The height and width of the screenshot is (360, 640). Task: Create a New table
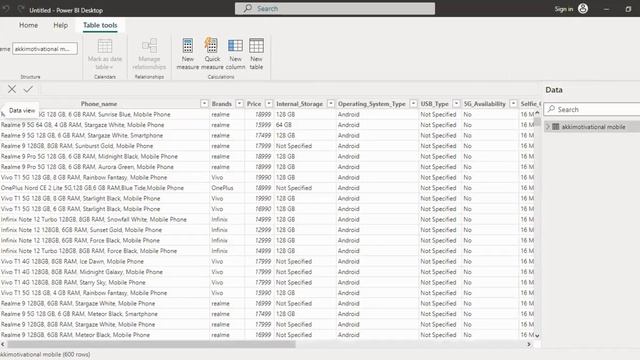click(x=256, y=53)
